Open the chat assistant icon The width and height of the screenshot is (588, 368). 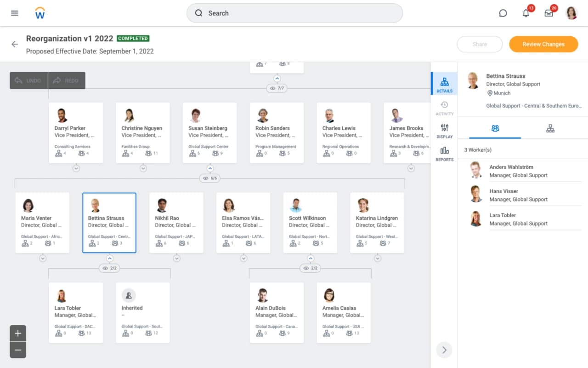pyautogui.click(x=503, y=13)
